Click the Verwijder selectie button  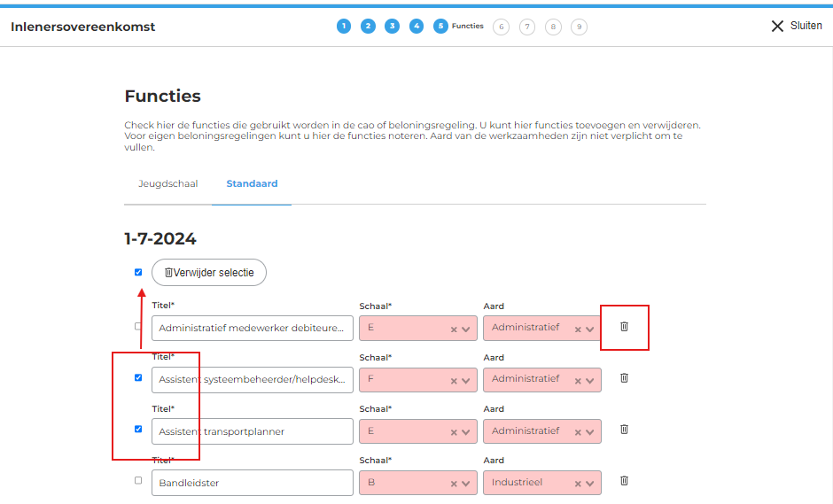(209, 273)
